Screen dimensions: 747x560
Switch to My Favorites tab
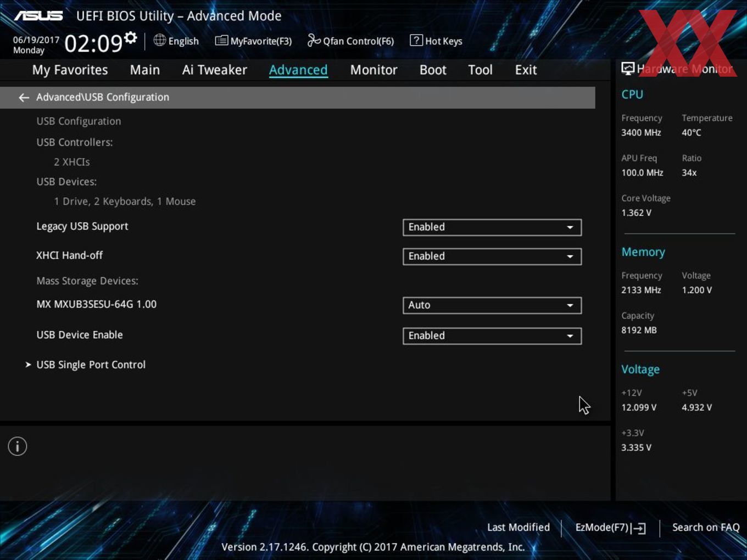pyautogui.click(x=70, y=70)
